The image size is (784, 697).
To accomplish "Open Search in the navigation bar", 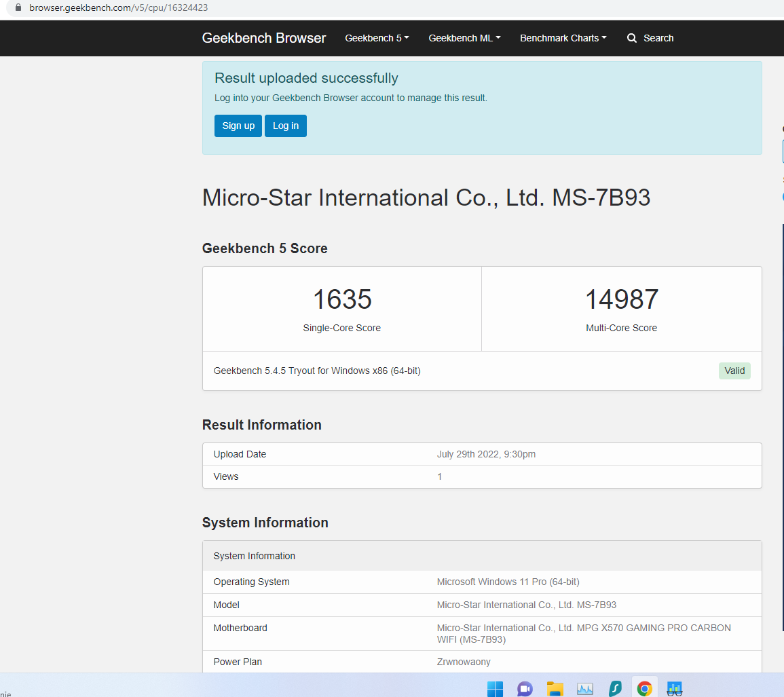I will (650, 38).
